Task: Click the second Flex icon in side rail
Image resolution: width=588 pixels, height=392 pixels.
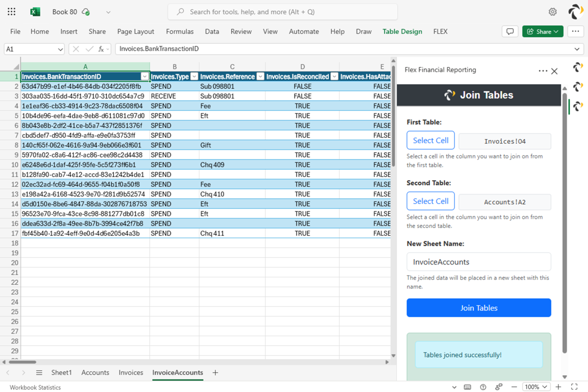Action: tap(578, 86)
